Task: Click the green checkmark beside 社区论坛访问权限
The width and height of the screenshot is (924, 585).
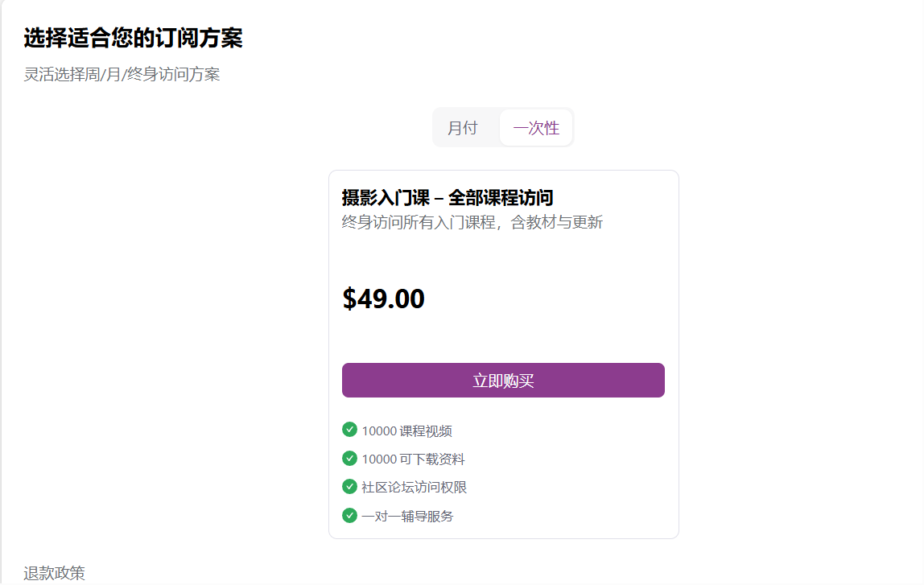Action: click(x=349, y=487)
